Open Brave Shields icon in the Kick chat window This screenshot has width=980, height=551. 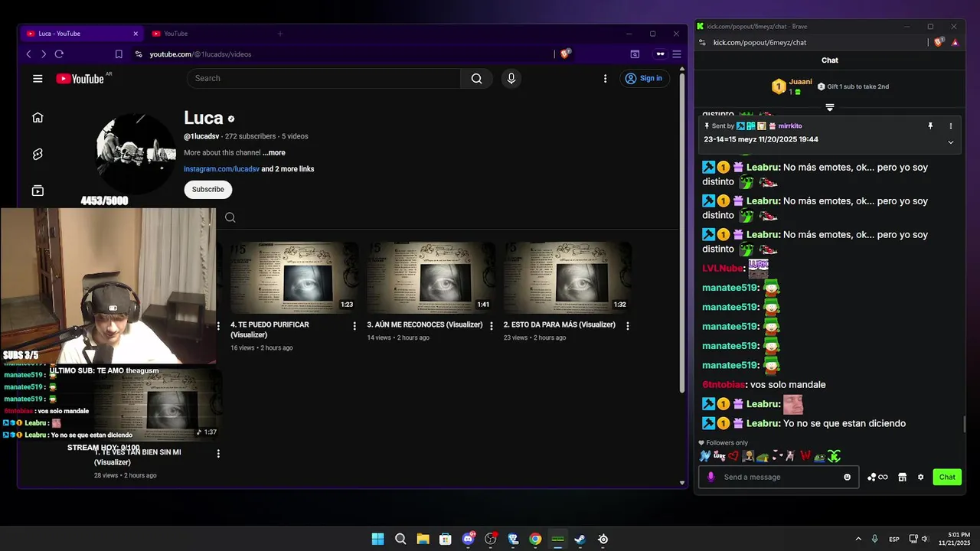pos(939,42)
